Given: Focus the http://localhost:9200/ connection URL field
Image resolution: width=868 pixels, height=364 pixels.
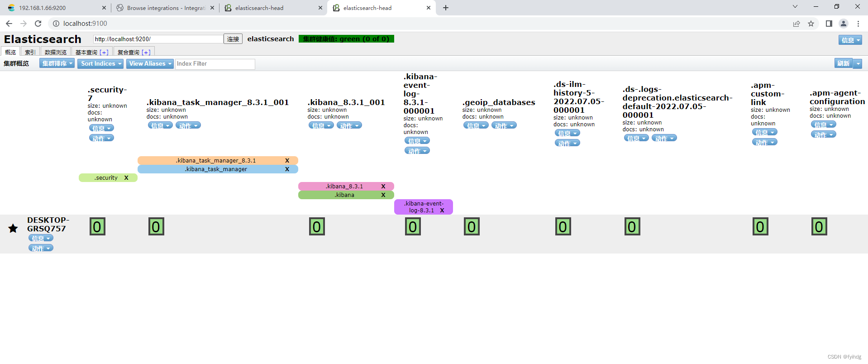Looking at the screenshot, I should point(158,39).
